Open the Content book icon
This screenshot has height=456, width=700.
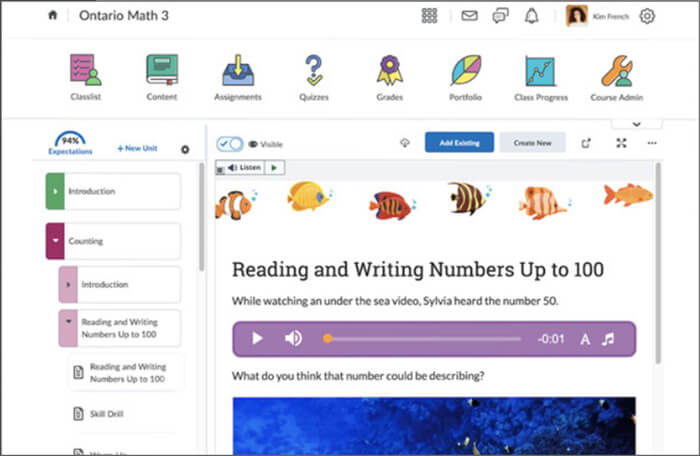coord(162,70)
